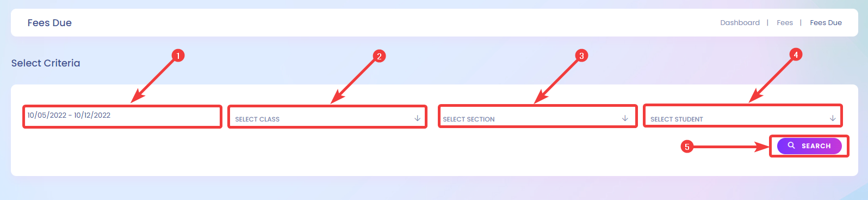
Task: Click the purple Search button
Action: (809, 146)
